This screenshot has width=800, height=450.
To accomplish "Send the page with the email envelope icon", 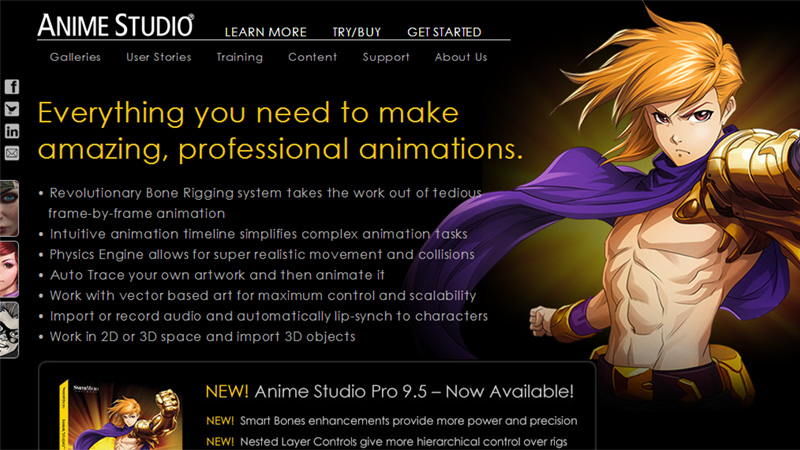I will (x=12, y=153).
